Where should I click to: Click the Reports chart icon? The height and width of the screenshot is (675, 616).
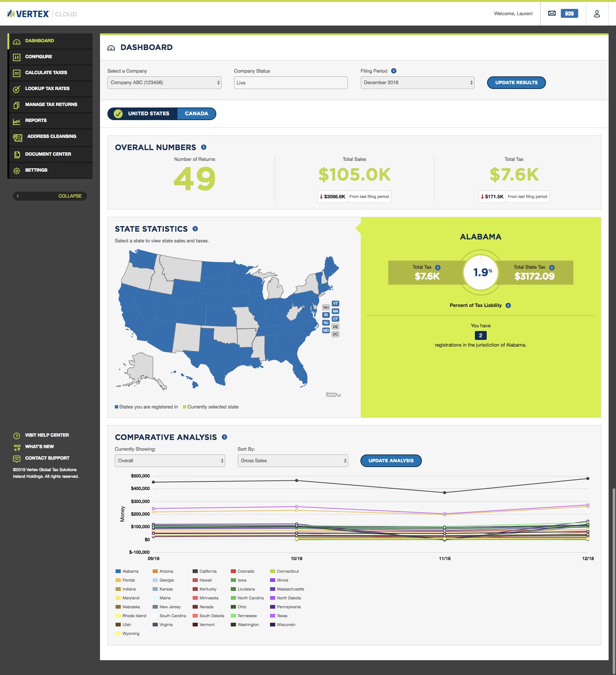[17, 121]
